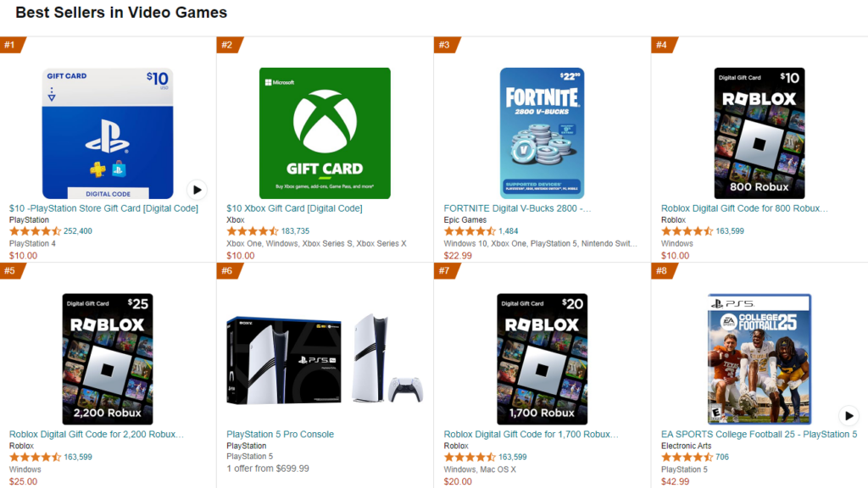
Task: Click PlayStation 5 Pro Console title link
Action: click(280, 434)
